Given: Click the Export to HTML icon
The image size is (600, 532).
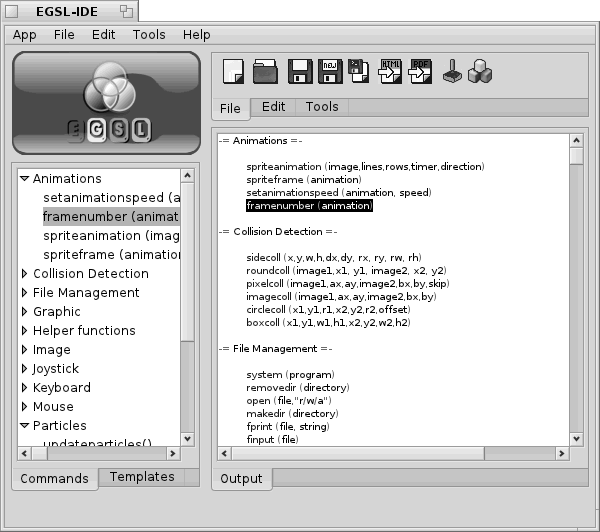Looking at the screenshot, I should pyautogui.click(x=391, y=72).
